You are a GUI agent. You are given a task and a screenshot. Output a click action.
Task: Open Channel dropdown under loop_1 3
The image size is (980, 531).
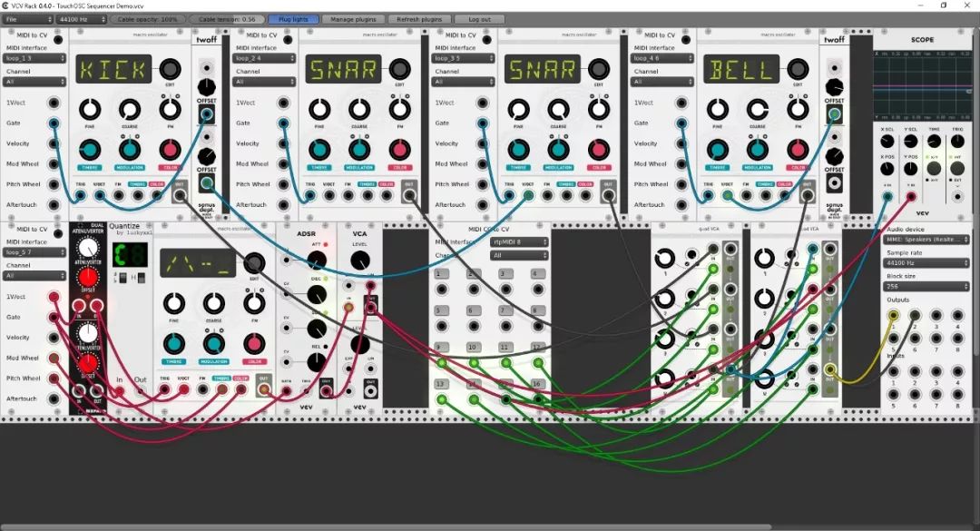tap(34, 82)
